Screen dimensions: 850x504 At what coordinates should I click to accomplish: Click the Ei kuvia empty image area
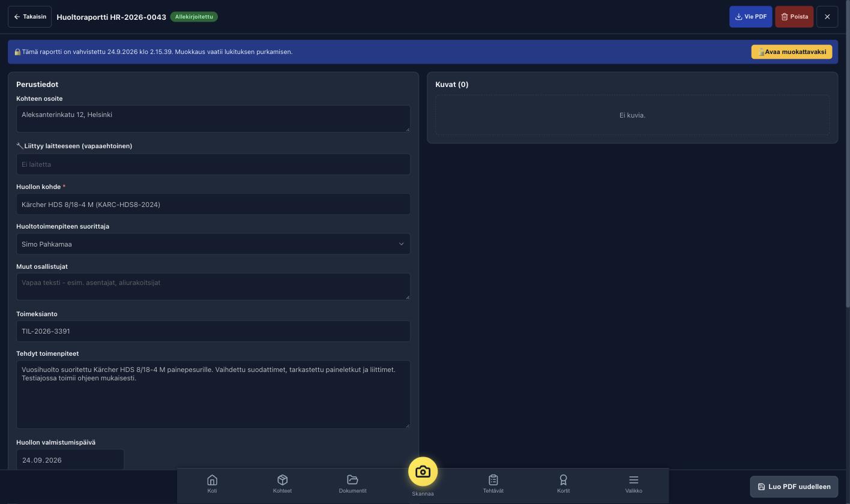[632, 115]
